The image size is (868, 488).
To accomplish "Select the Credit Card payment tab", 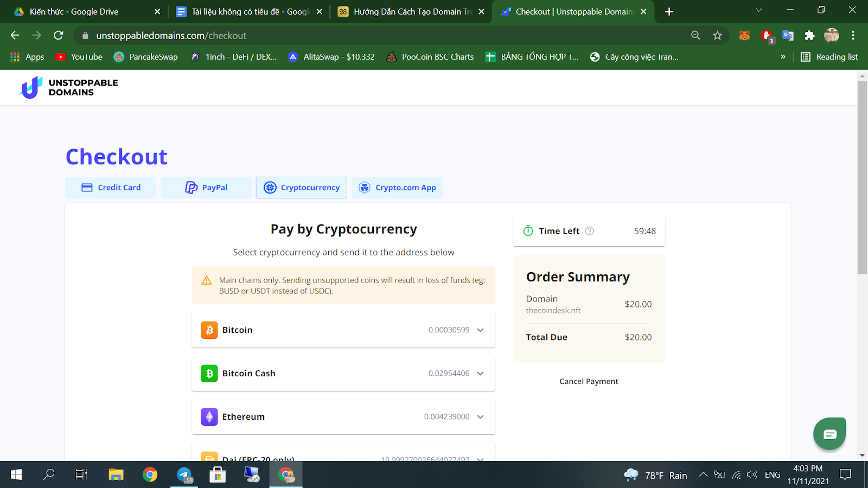I will point(111,188).
